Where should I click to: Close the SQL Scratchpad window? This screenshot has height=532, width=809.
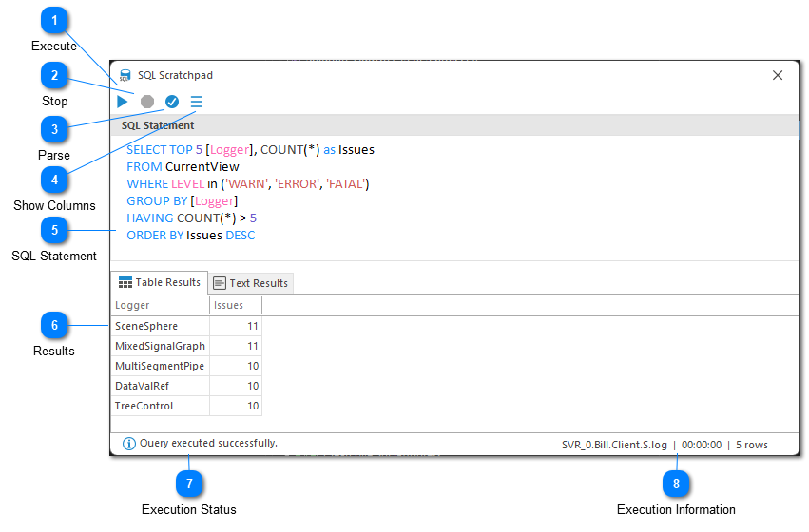[x=778, y=76]
